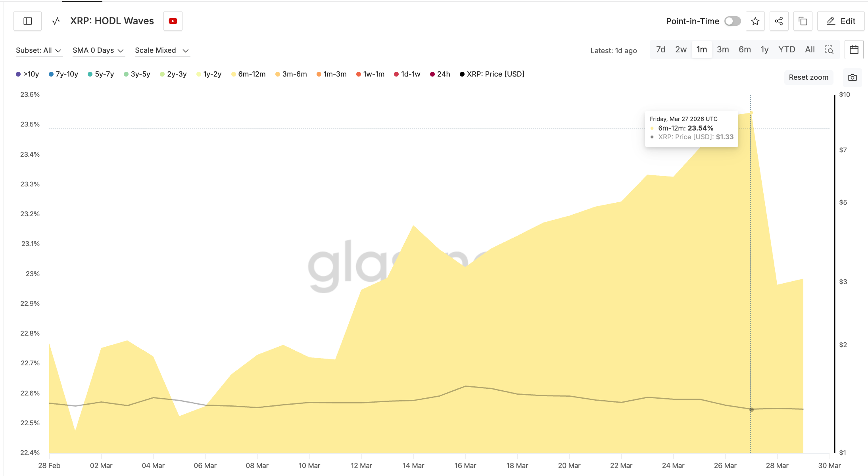Open the Scale Mixed dropdown
This screenshot has height=476, width=868.
[x=161, y=50]
